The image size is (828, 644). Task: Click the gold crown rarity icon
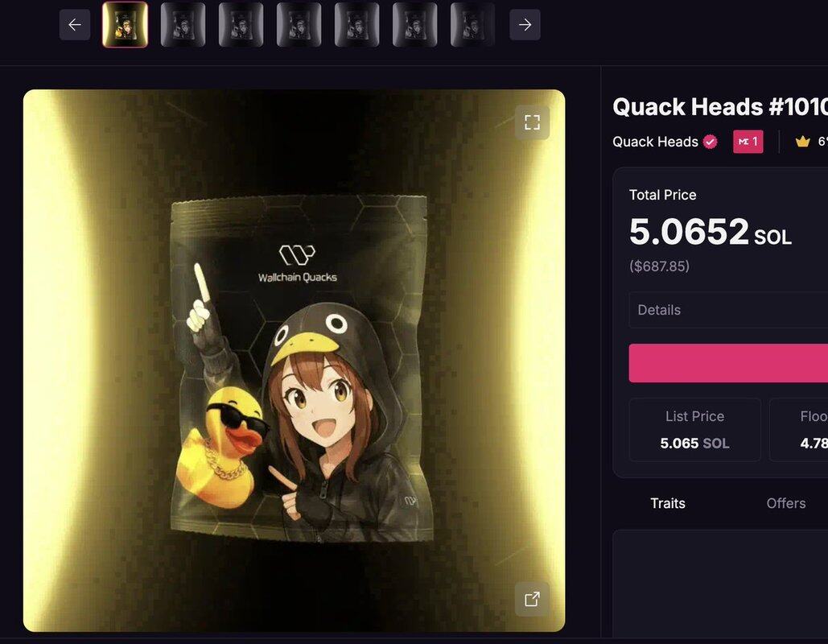coord(803,142)
